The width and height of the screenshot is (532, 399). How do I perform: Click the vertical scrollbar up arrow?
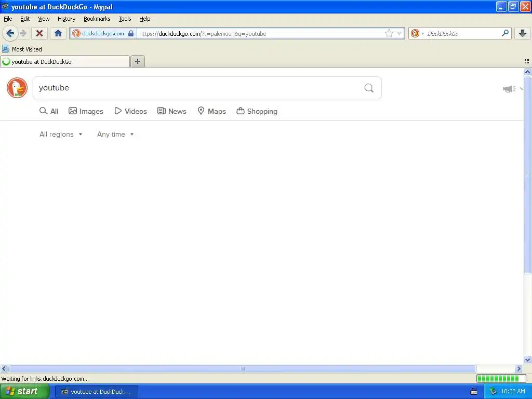[x=527, y=72]
